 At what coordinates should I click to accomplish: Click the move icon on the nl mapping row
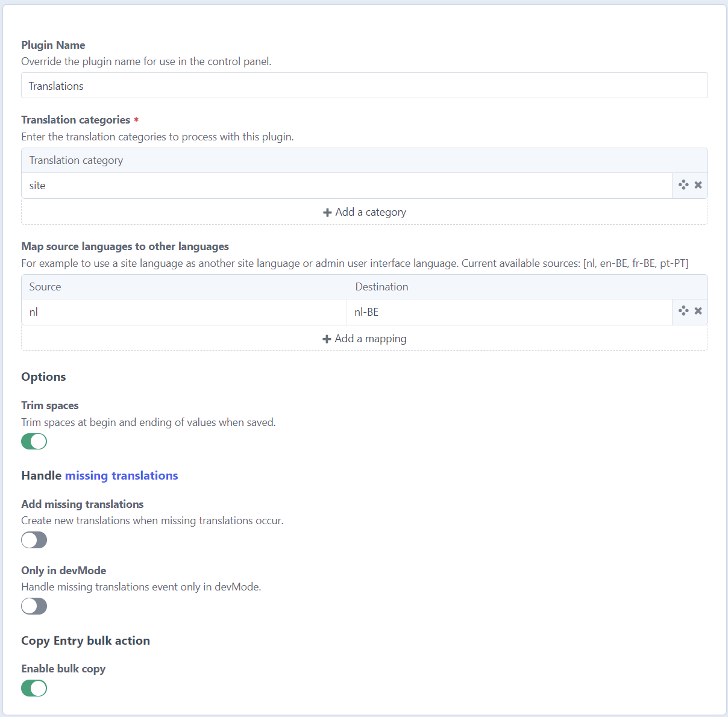[683, 311]
